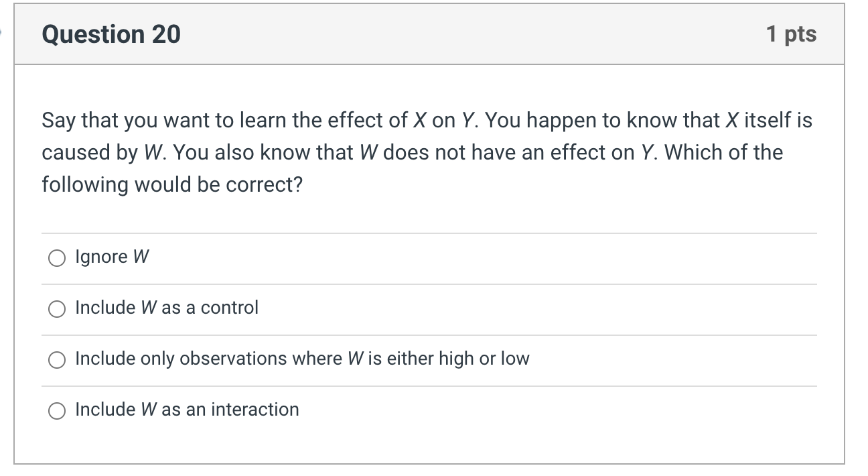Click the word "high" in the third answer
The height and width of the screenshot is (476, 868).
(455, 359)
